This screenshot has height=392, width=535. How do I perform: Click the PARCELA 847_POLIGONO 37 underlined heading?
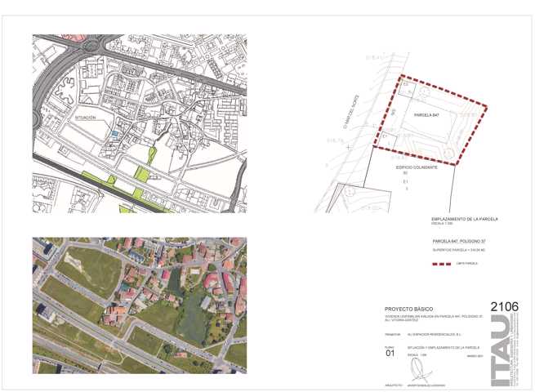(457, 243)
